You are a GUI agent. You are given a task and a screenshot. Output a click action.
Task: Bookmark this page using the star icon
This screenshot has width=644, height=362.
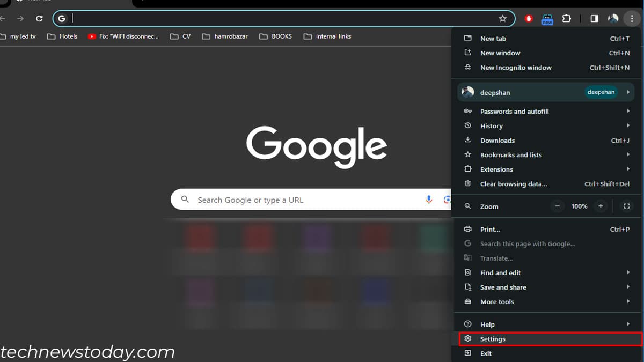pyautogui.click(x=503, y=18)
